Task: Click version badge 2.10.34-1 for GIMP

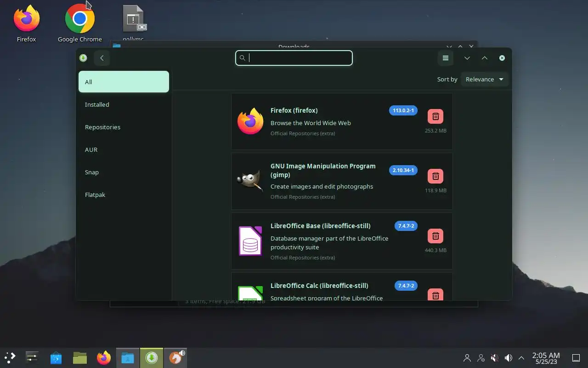Action: (x=403, y=170)
